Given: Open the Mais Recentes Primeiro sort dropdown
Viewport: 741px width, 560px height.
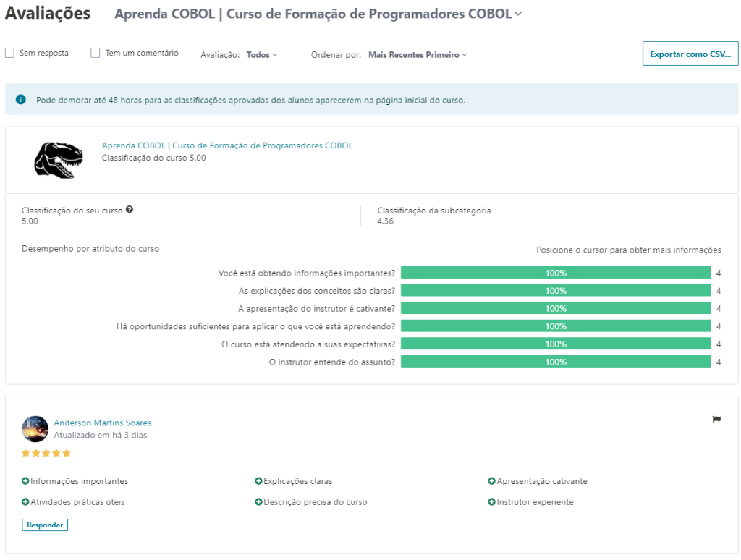Looking at the screenshot, I should tap(418, 55).
